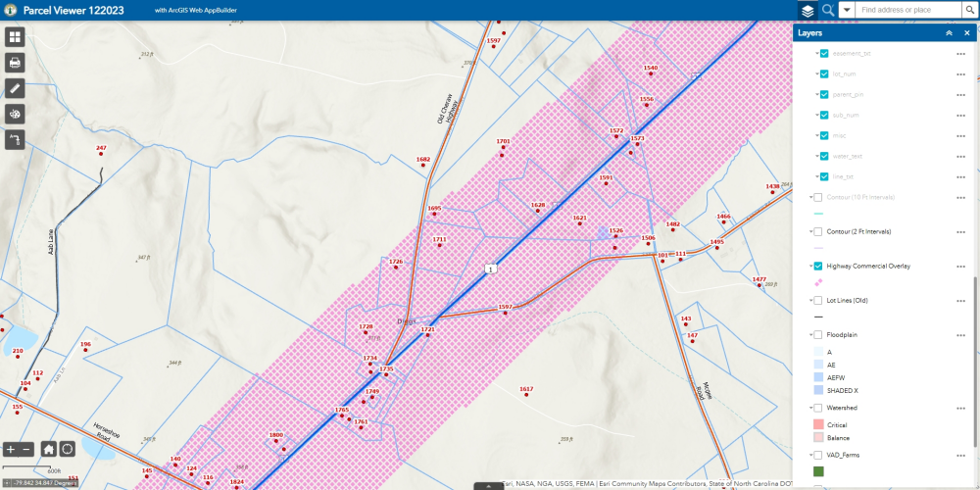Zoom out on the map
Viewport: 980px width, 490px height.
tap(26, 449)
